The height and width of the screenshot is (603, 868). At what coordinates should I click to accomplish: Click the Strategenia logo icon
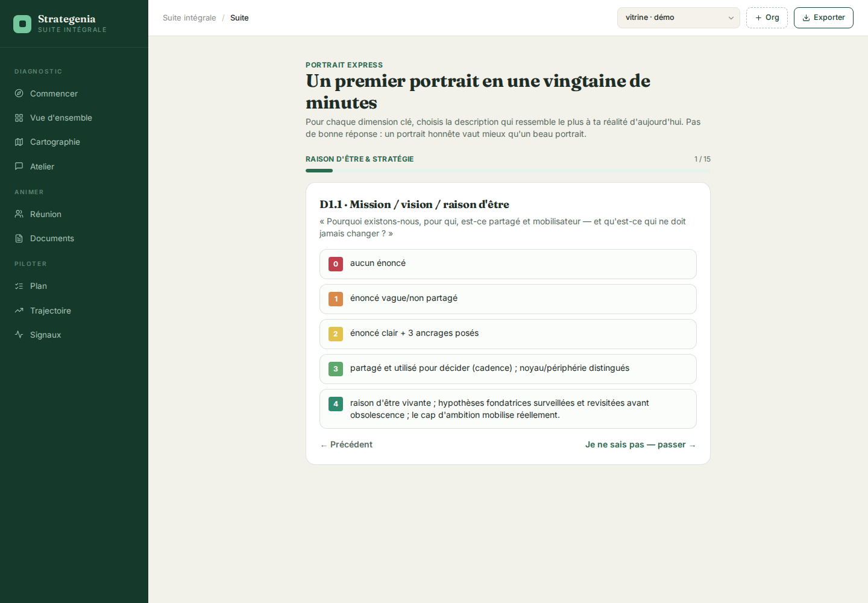tap(22, 24)
